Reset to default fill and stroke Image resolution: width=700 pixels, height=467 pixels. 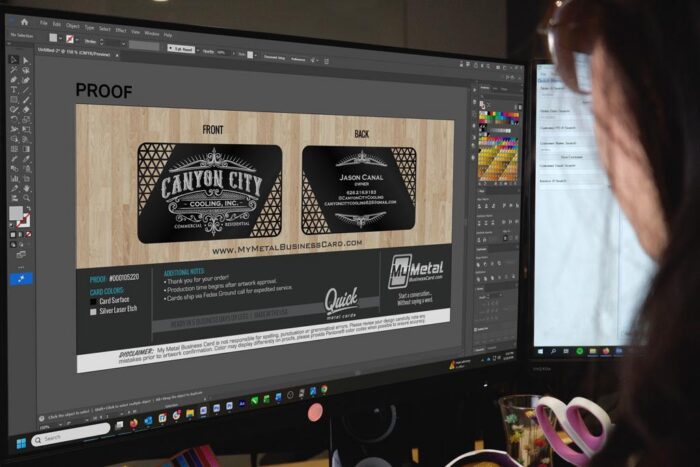click(x=11, y=225)
